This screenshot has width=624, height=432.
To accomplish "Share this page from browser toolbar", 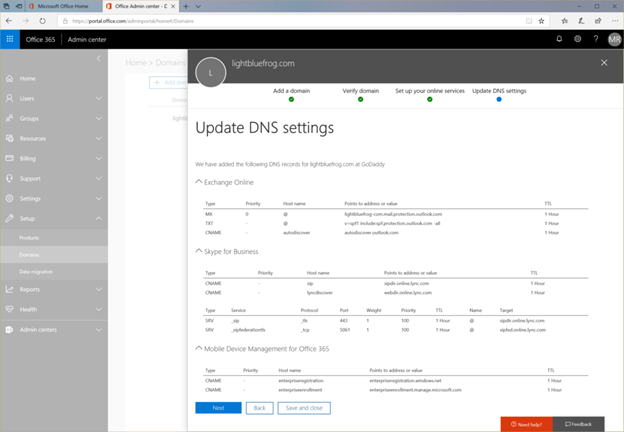I will [598, 21].
